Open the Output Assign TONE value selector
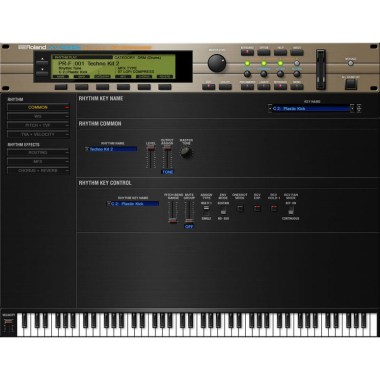 pyautogui.click(x=167, y=172)
